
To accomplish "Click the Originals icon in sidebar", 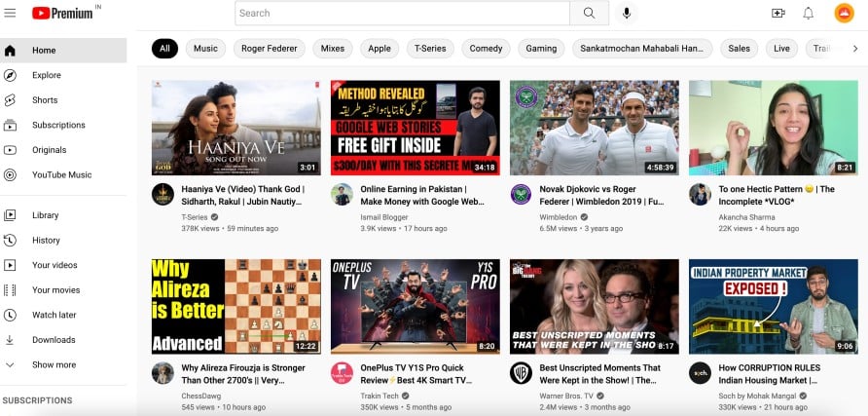I will [10, 150].
